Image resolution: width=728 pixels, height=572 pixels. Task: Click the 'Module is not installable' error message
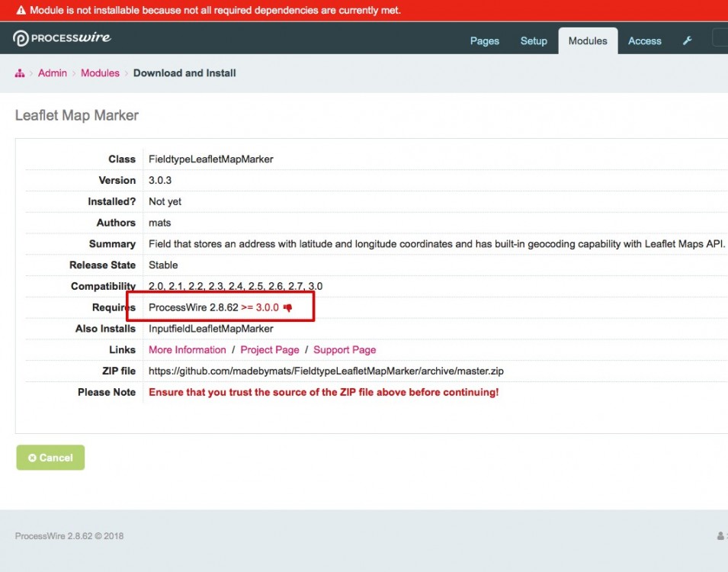215,11
